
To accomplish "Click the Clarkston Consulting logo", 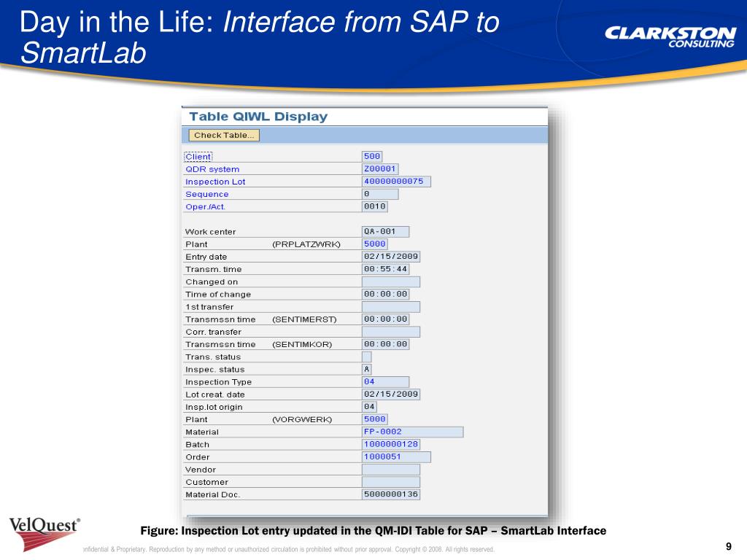I will [x=670, y=37].
